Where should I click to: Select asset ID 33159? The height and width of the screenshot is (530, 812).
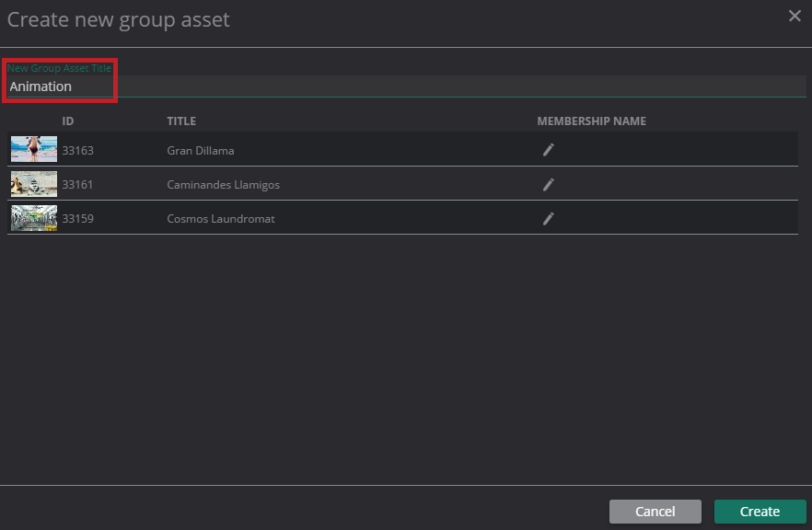click(x=77, y=219)
